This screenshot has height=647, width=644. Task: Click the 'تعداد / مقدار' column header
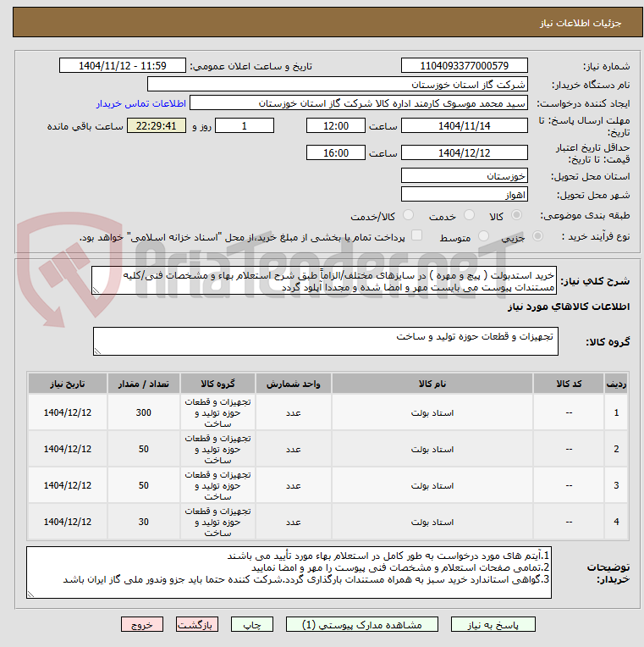(144, 384)
